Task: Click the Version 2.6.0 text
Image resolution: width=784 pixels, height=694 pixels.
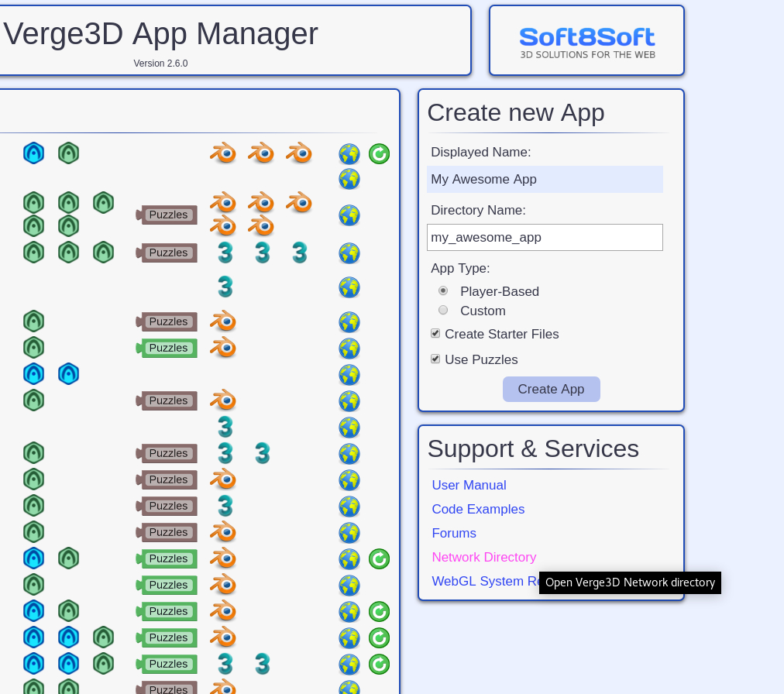Action: [160, 64]
